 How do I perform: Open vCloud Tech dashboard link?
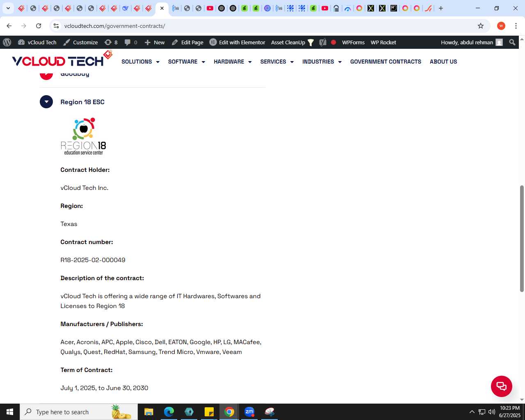(x=37, y=42)
